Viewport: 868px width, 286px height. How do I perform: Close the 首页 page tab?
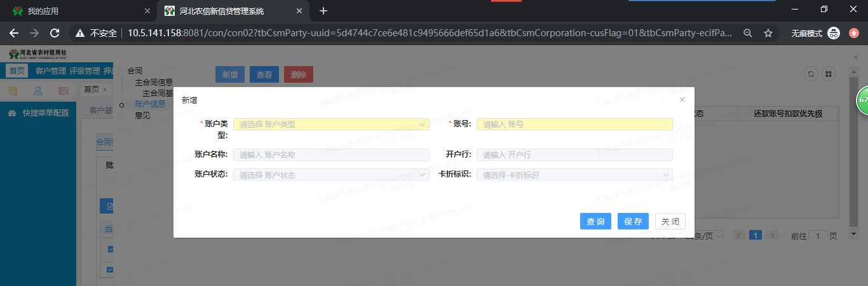(x=105, y=90)
